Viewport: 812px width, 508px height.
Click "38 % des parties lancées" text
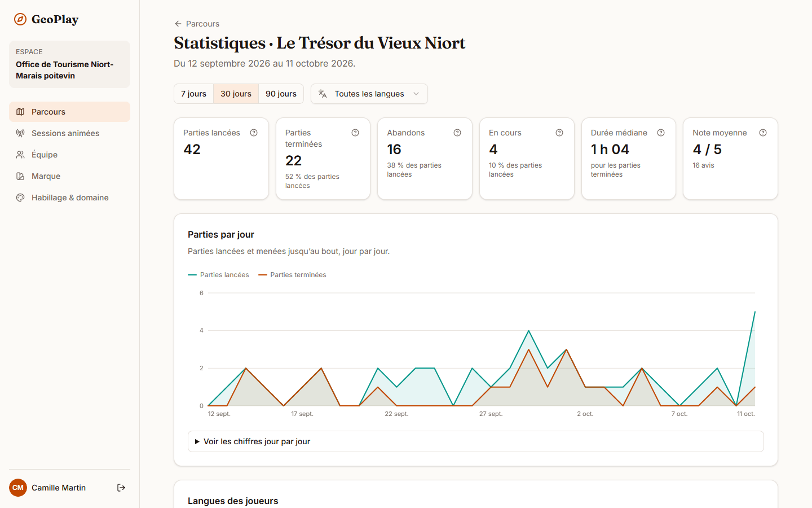(x=414, y=170)
